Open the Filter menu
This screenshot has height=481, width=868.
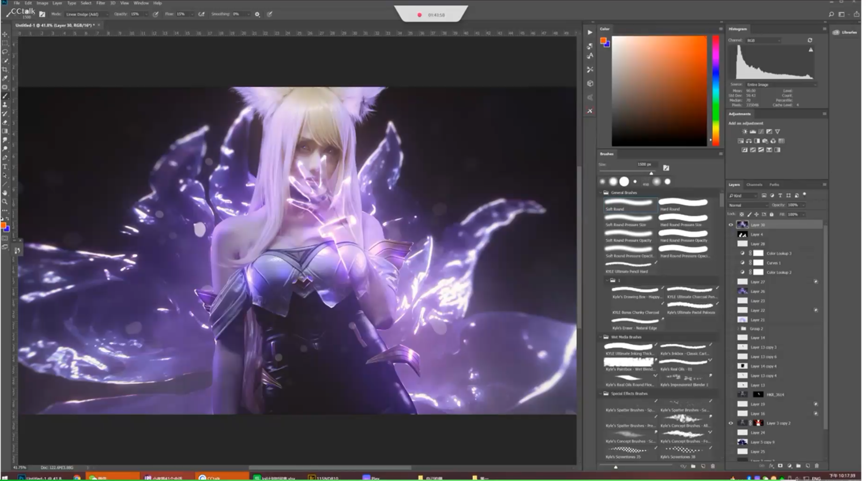click(100, 3)
